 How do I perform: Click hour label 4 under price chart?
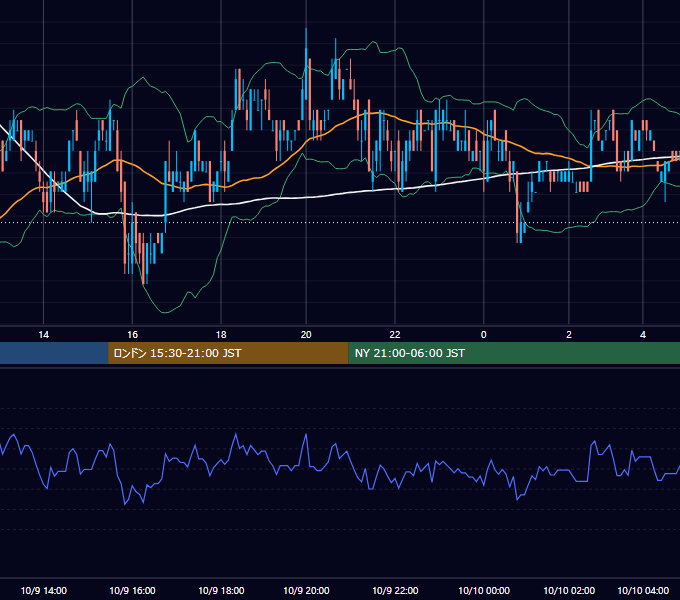coord(643,335)
